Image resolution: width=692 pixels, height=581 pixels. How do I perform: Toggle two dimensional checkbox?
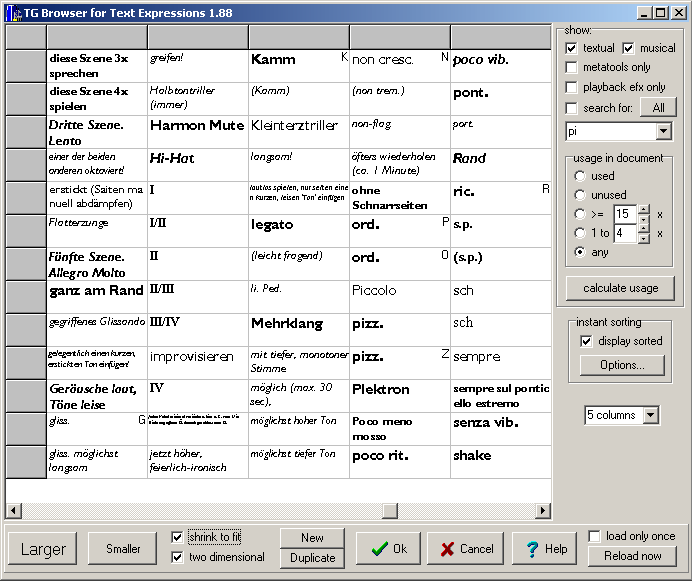click(177, 557)
